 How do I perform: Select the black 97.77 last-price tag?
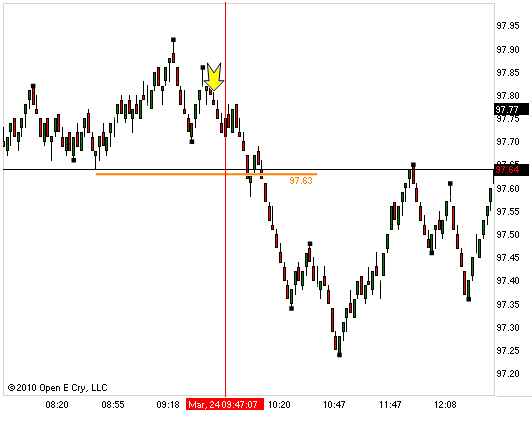coord(512,110)
